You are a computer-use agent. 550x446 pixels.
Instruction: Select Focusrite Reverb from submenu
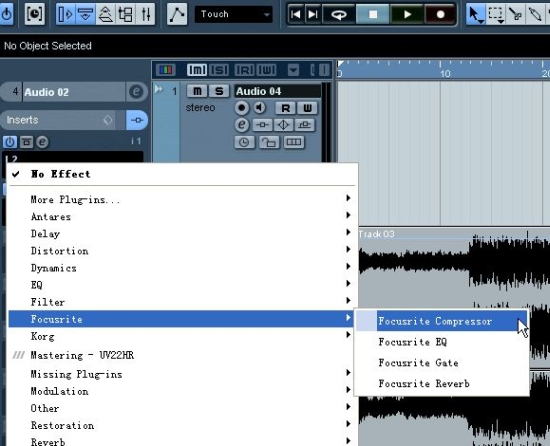(441, 384)
